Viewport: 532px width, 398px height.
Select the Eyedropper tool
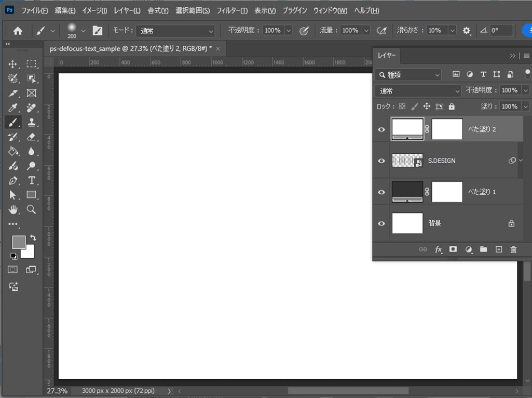click(x=13, y=108)
